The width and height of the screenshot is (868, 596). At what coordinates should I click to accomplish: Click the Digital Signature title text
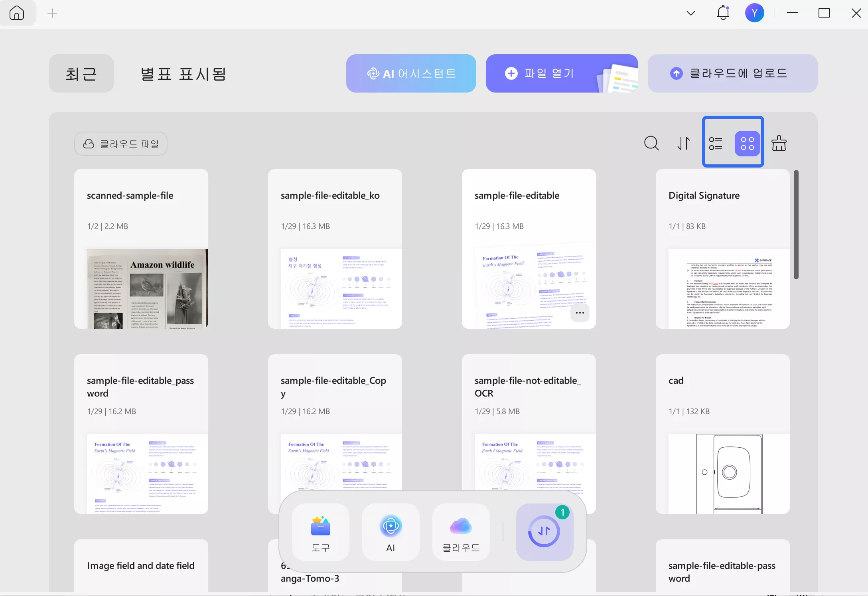704,195
